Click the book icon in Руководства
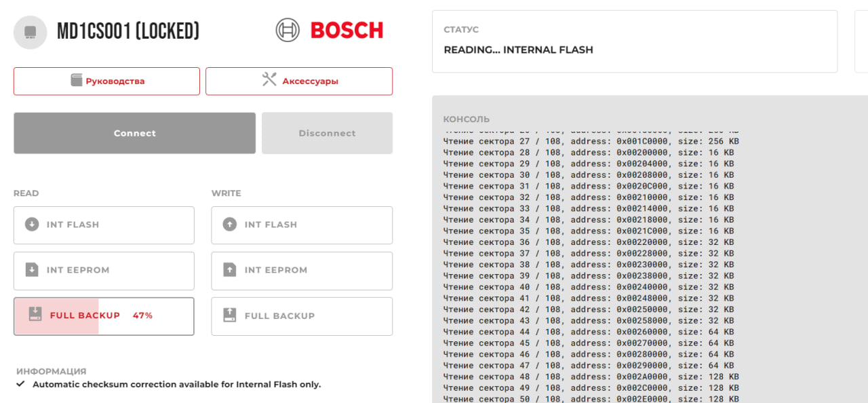The image size is (868, 403). pos(77,80)
